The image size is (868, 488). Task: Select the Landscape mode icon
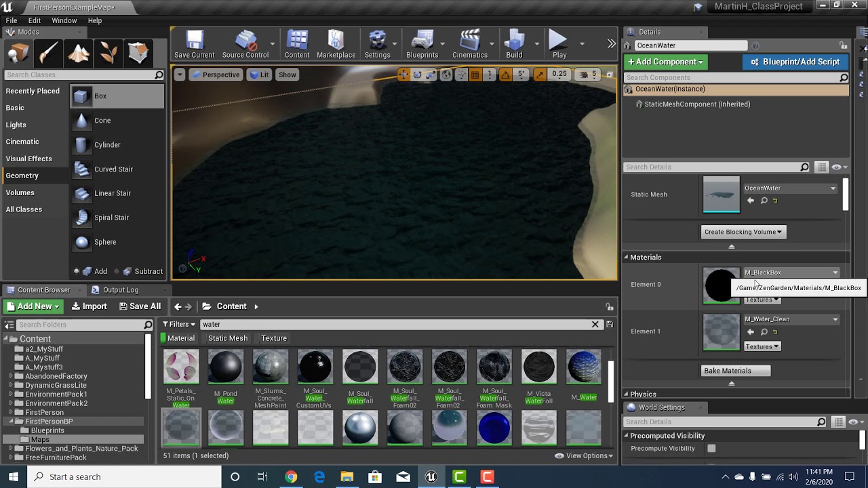79,53
